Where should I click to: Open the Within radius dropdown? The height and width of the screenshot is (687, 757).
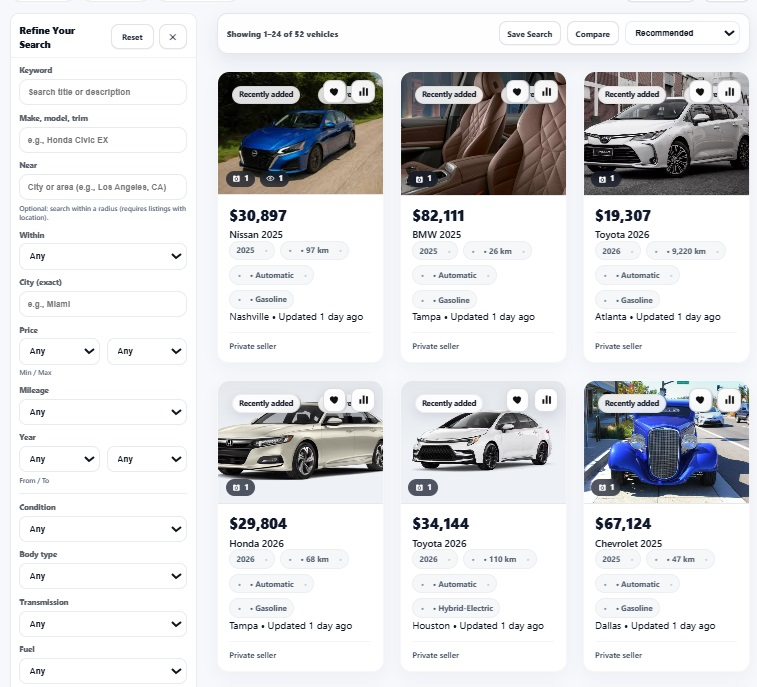coord(103,256)
